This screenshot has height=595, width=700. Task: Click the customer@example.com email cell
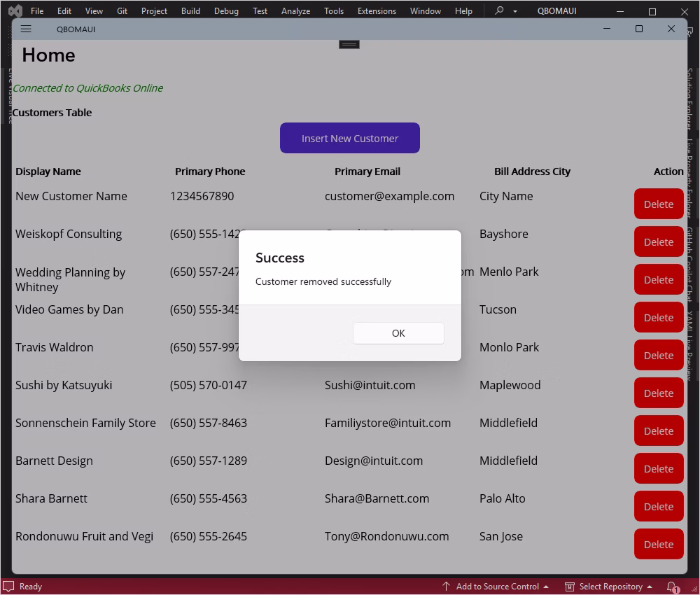(389, 196)
